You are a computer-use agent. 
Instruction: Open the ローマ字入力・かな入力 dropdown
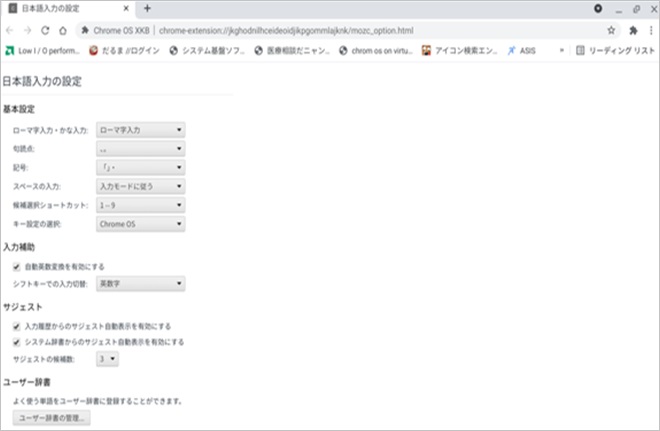click(140, 129)
